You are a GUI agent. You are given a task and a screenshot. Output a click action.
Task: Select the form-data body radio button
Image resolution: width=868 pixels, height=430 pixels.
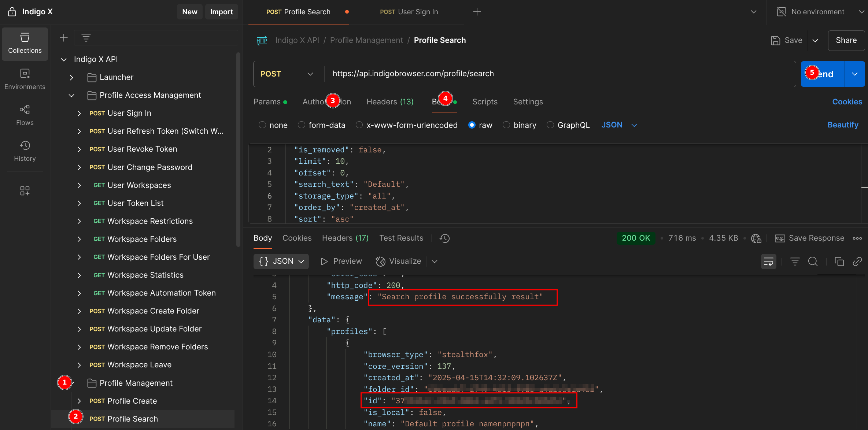[x=301, y=125]
